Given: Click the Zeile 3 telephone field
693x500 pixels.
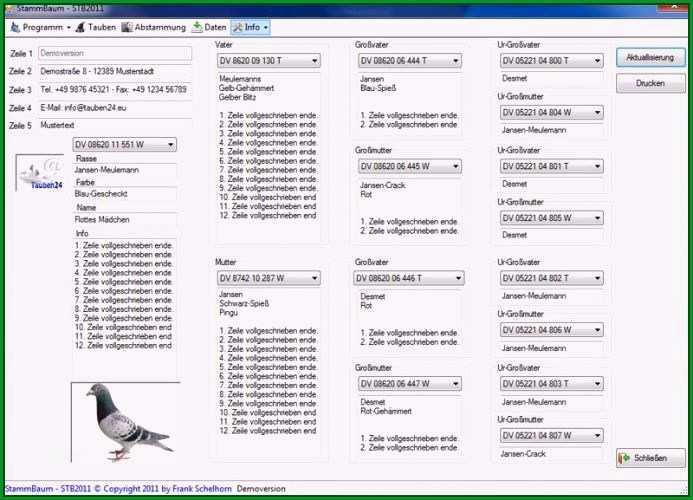Looking at the screenshot, I should point(115,90).
